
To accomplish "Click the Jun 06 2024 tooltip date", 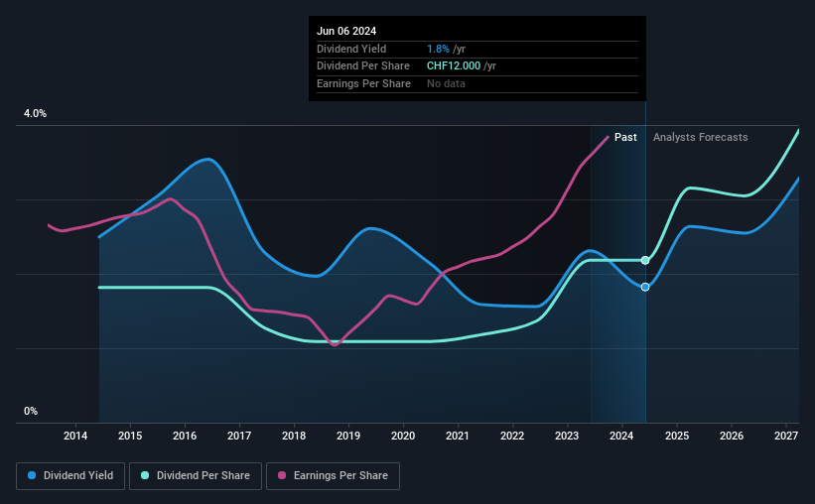I will click(346, 31).
